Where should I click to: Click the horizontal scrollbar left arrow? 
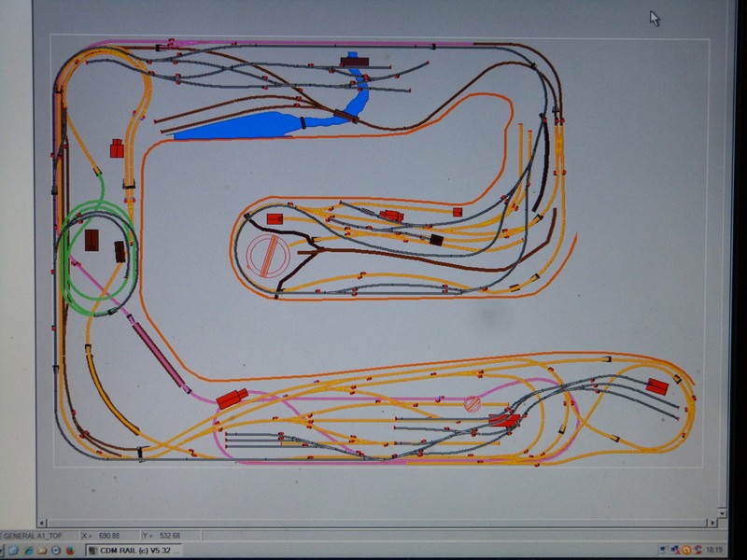click(x=42, y=524)
